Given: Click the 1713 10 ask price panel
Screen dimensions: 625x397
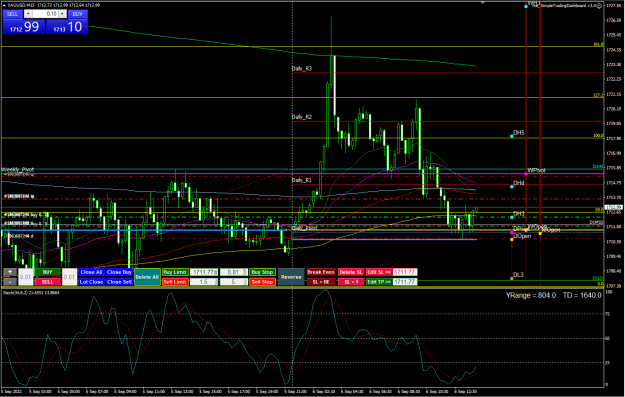Looking at the screenshot, I should coord(67,27).
